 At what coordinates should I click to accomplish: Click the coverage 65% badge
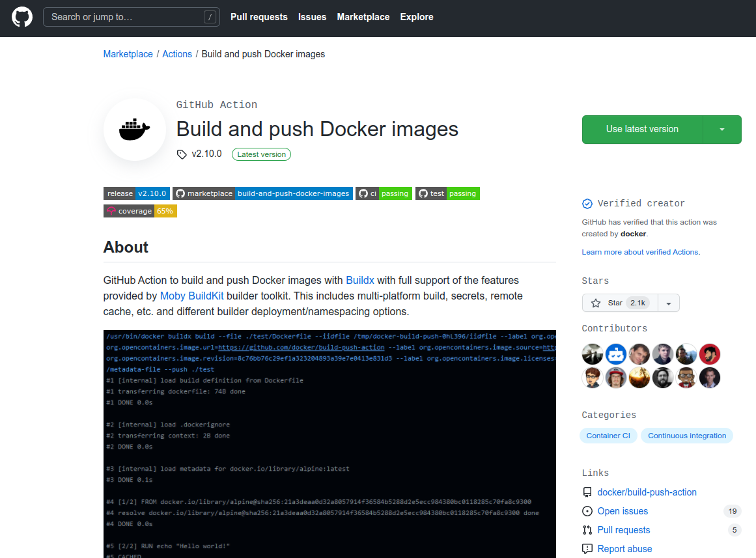pyautogui.click(x=140, y=211)
